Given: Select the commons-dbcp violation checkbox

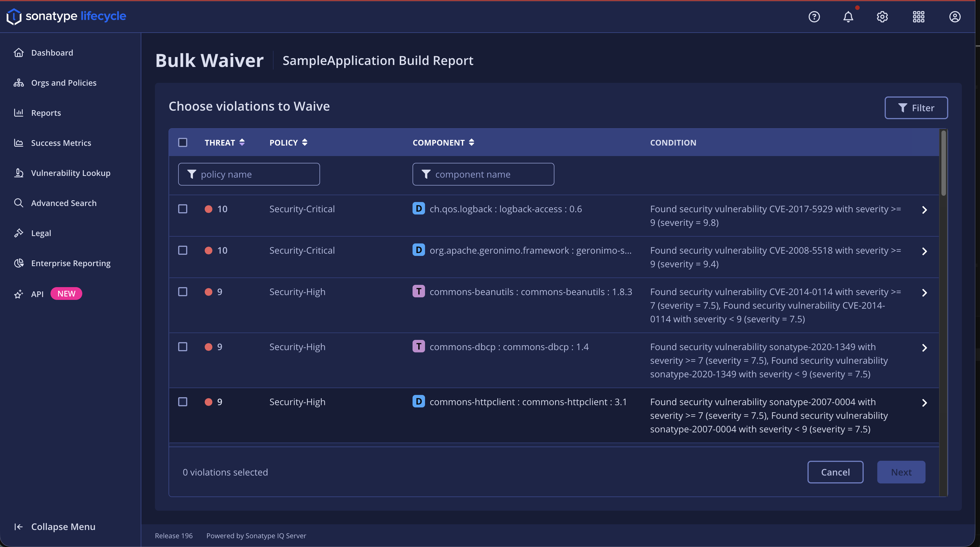Looking at the screenshot, I should point(183,346).
